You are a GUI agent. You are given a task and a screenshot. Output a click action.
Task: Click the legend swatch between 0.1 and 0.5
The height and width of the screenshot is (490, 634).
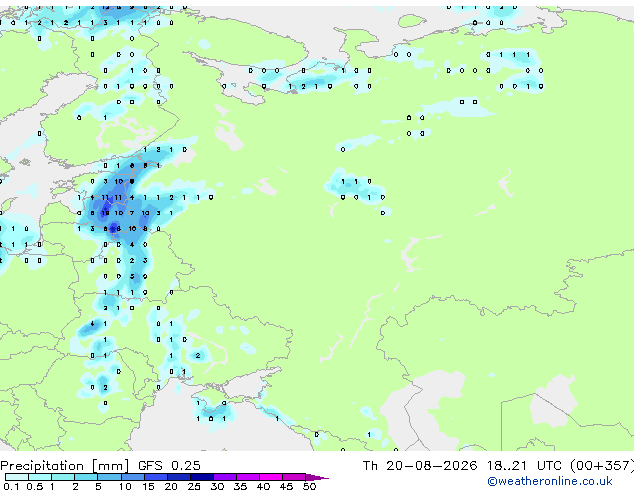click(17, 477)
